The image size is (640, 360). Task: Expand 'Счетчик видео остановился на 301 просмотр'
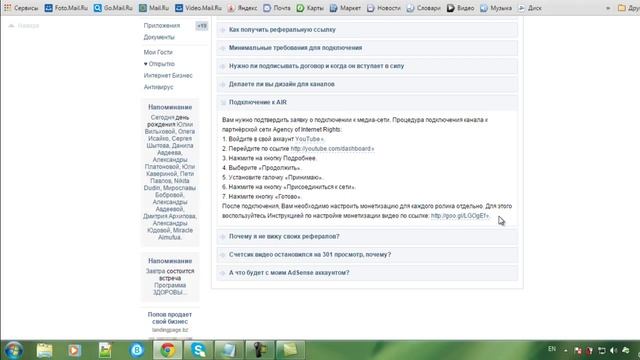coord(367,255)
